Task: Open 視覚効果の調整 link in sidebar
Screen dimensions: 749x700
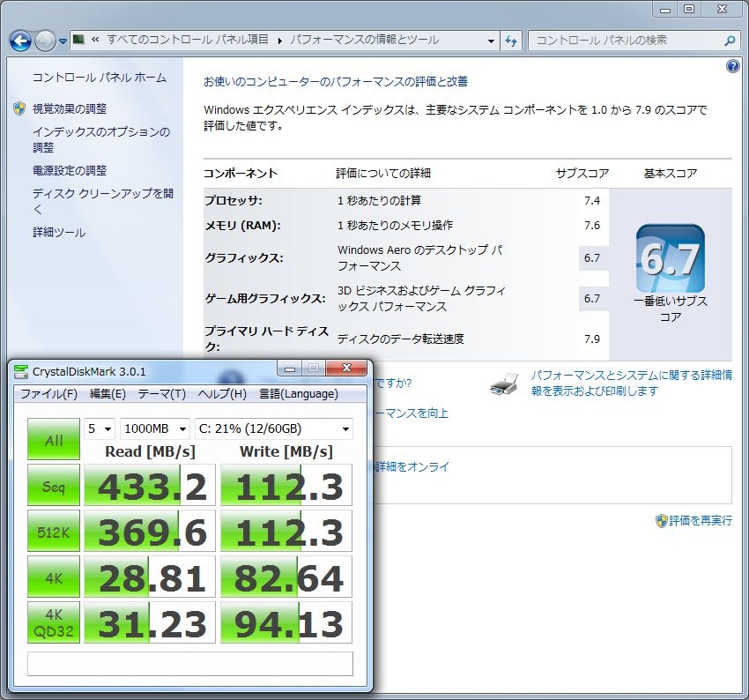Action: pyautogui.click(x=70, y=108)
